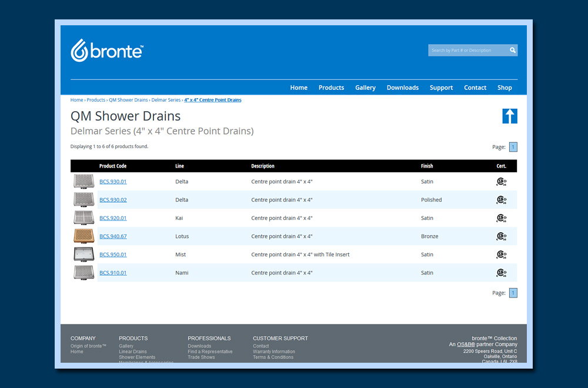588x388 pixels.
Task: Click the Product Code column header
Action: coord(113,166)
